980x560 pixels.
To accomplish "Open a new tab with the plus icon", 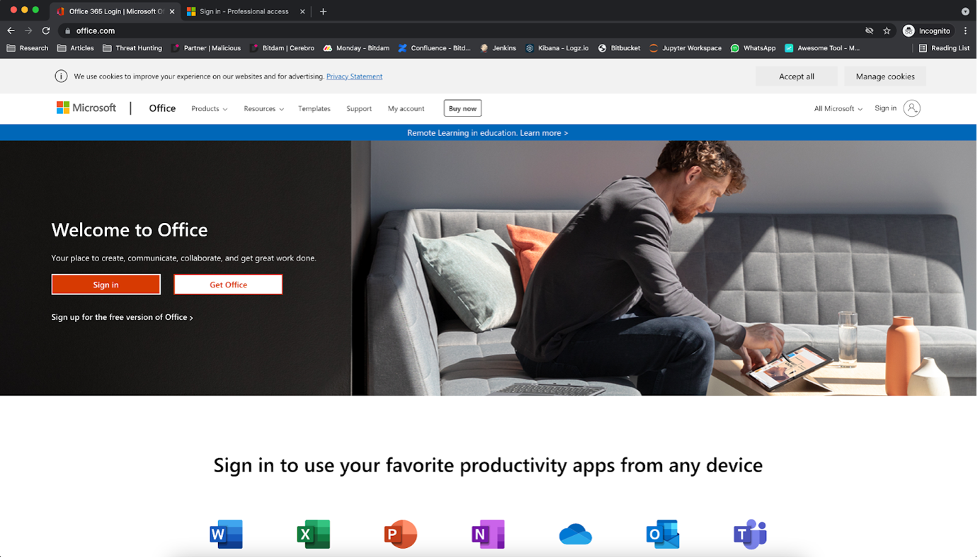I will 324,11.
